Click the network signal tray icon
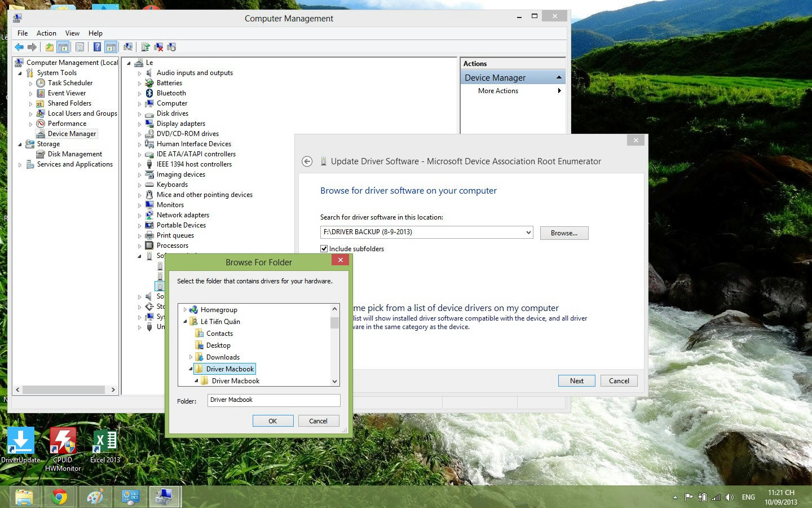The width and height of the screenshot is (812, 508). pos(716,497)
